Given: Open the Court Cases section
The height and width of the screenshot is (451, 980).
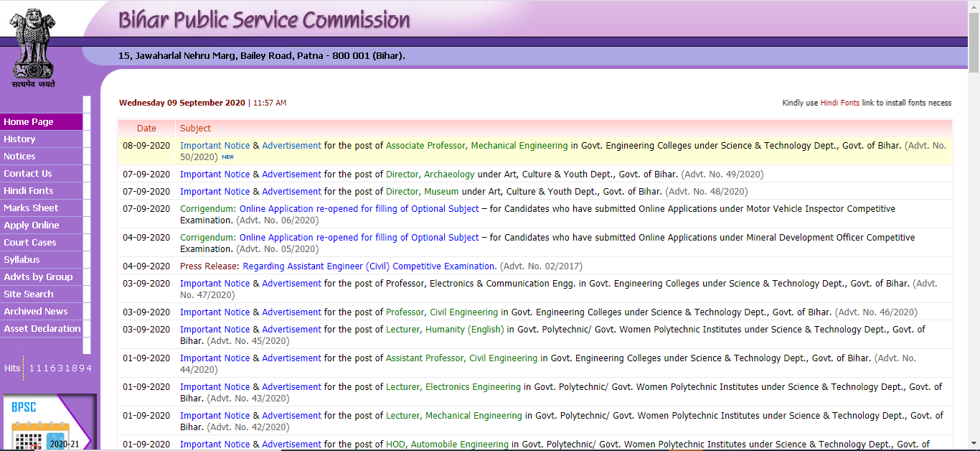Looking at the screenshot, I should point(30,243).
